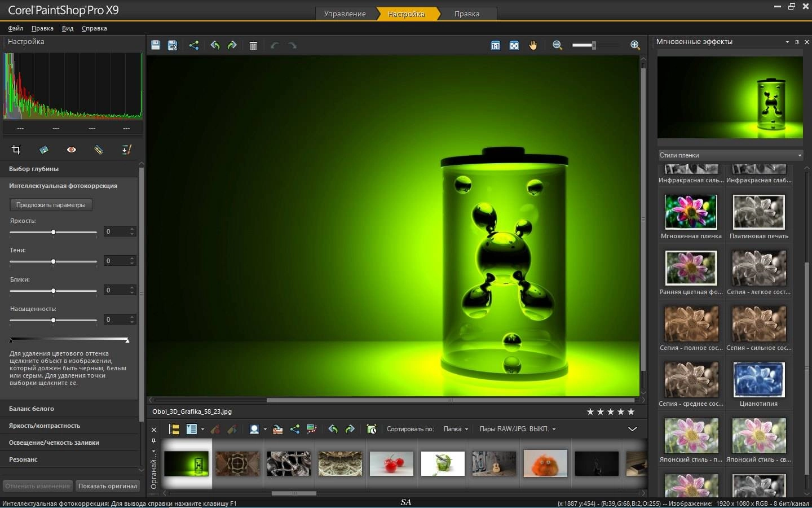This screenshot has width=812, height=508.
Task: Click the batch timer icon in organizer toolbar
Action: tap(372, 429)
